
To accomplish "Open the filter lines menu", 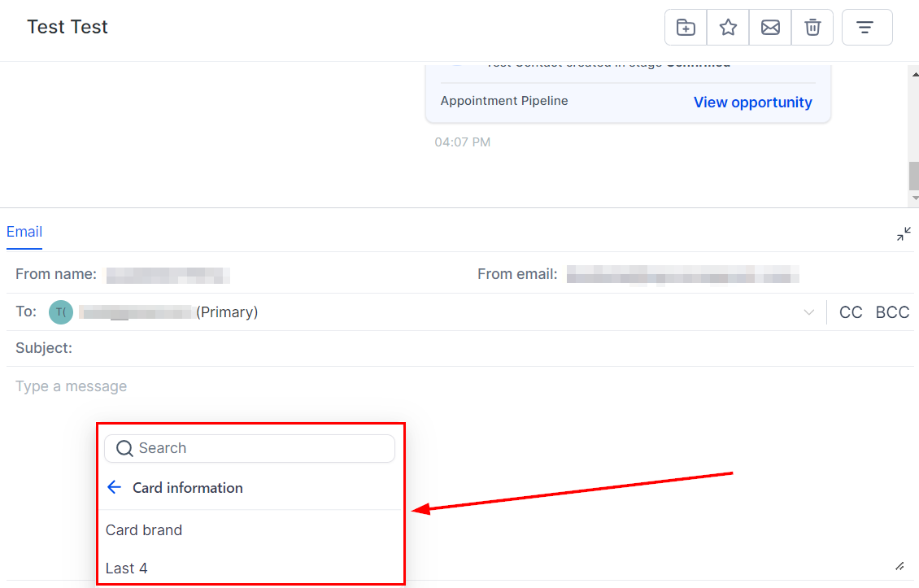I will 867,27.
